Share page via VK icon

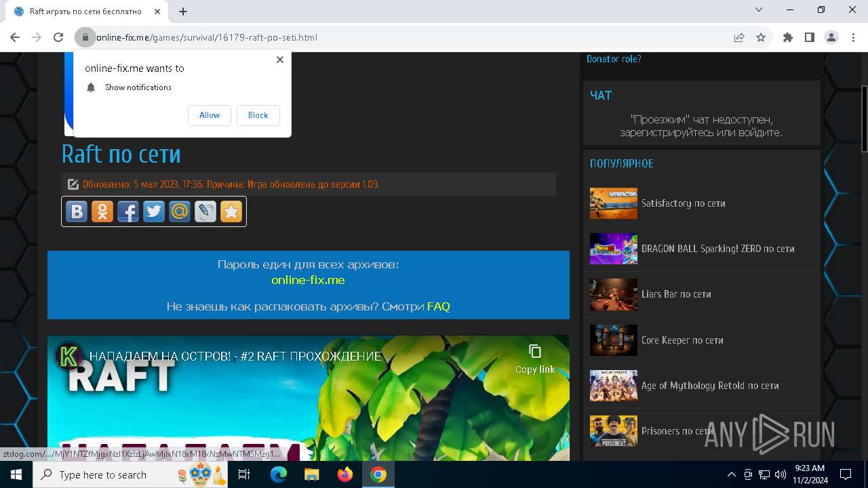pyautogui.click(x=77, y=211)
